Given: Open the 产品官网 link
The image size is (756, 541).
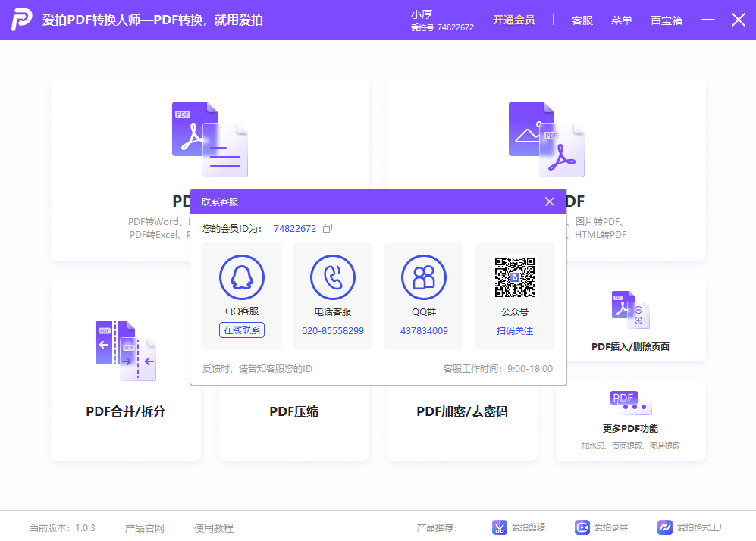Looking at the screenshot, I should [145, 528].
